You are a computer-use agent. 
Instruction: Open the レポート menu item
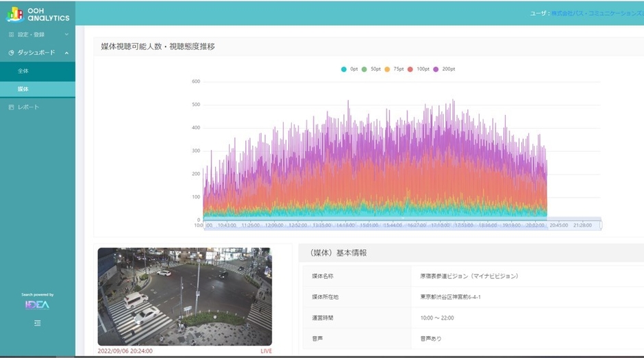[29, 107]
